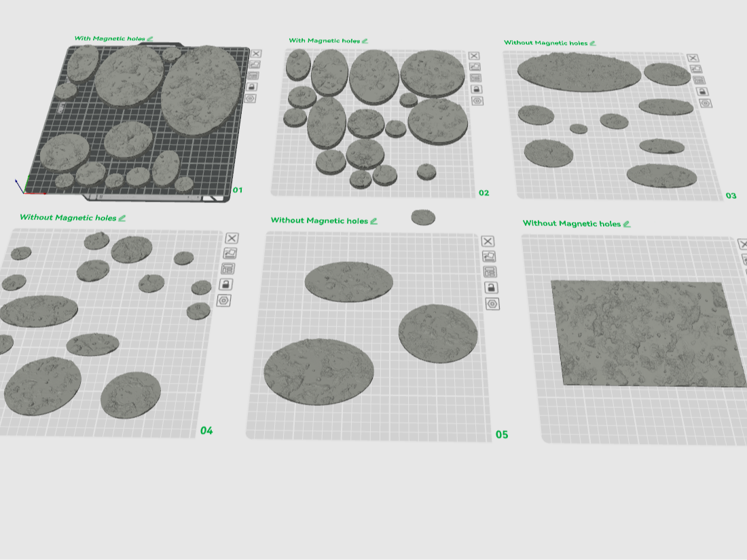The height and width of the screenshot is (560, 747).
Task: Select the largest bottom-left disc on plate 05
Action: (318, 372)
